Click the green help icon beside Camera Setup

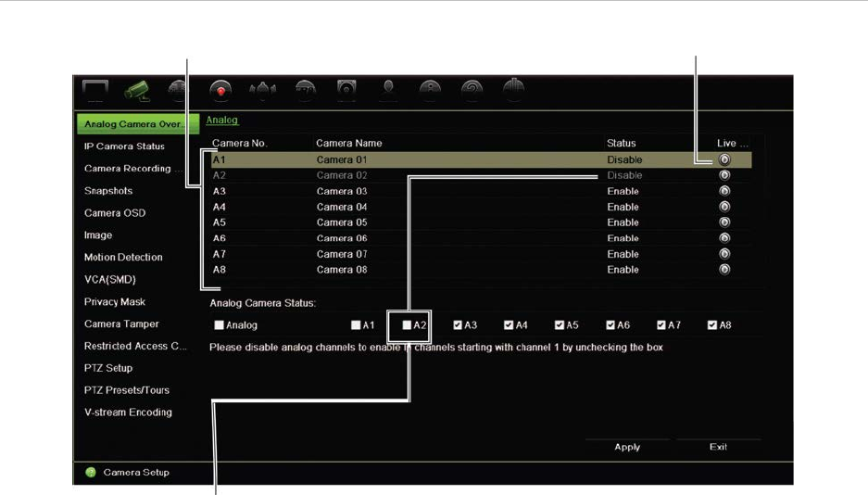pos(91,473)
